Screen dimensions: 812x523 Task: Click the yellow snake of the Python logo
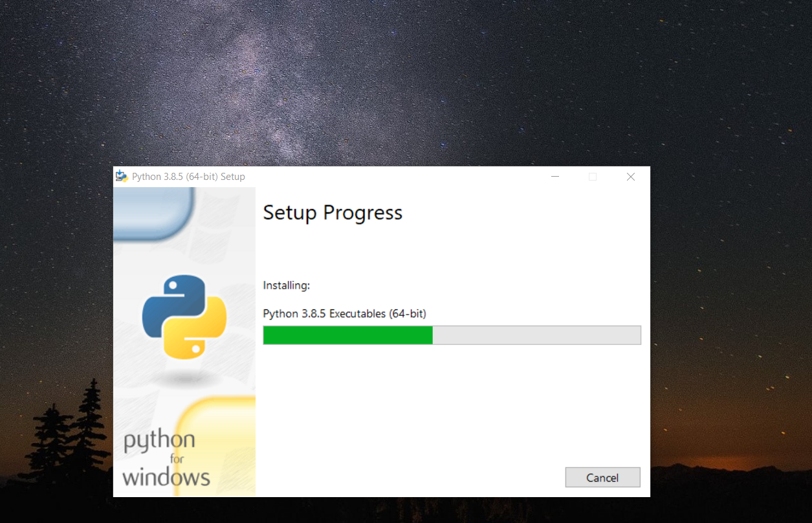(201, 330)
